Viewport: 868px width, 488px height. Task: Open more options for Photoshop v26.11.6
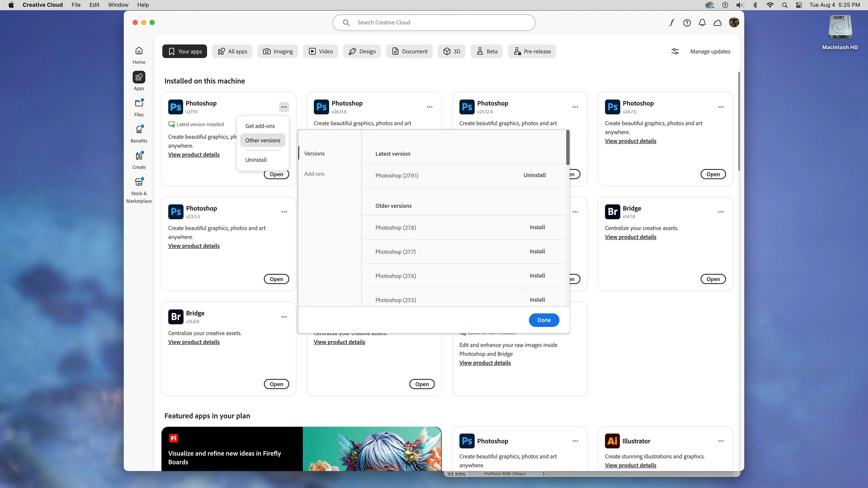pos(430,107)
